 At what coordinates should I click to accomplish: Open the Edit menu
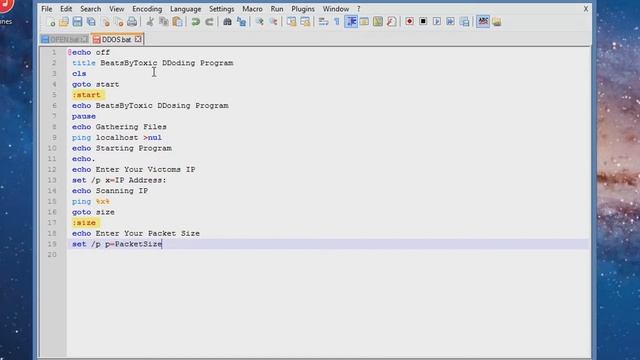pyautogui.click(x=66, y=9)
